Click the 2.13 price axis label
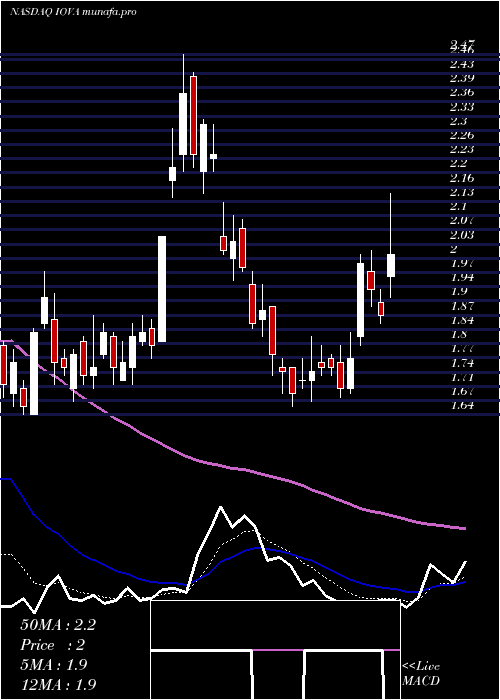Image resolution: width=500 pixels, height=700 pixels. click(462, 192)
